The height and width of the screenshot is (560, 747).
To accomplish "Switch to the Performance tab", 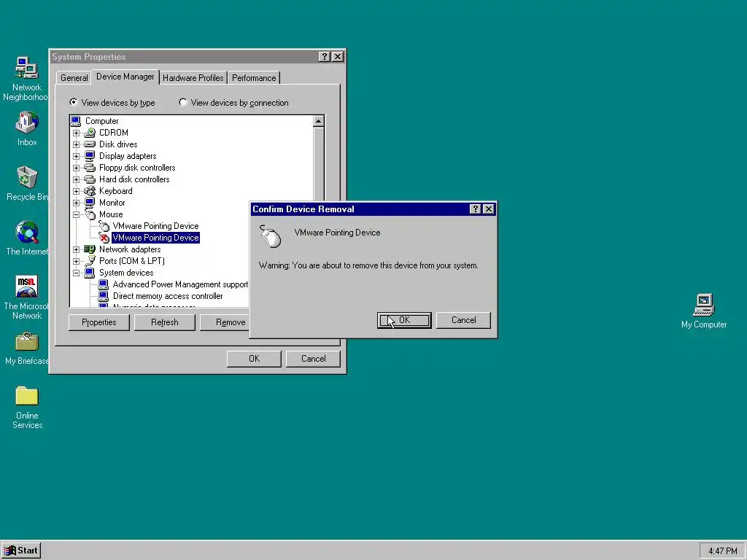I will click(x=253, y=77).
